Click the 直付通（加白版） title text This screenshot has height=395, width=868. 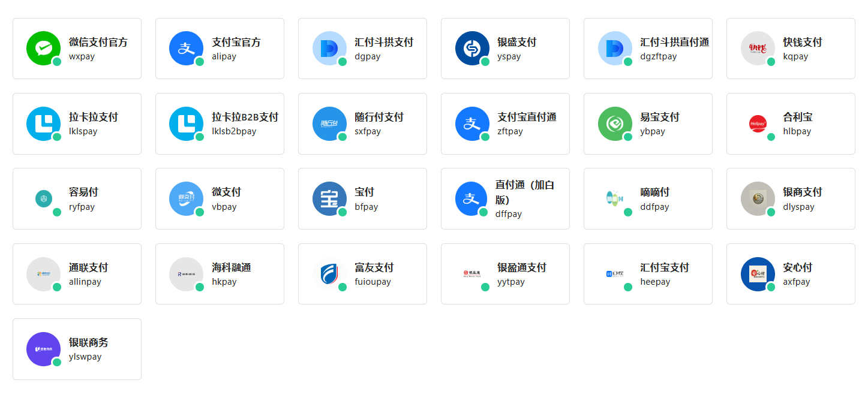tap(525, 192)
